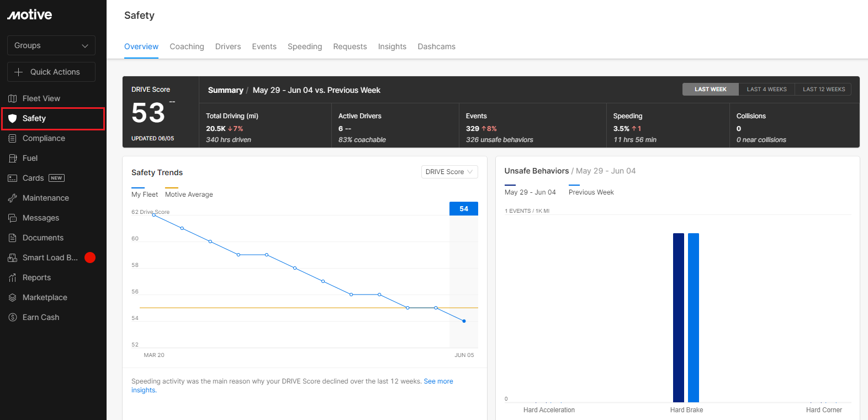The width and height of the screenshot is (868, 420).
Task: Switch to the Coaching tab
Action: pos(187,46)
